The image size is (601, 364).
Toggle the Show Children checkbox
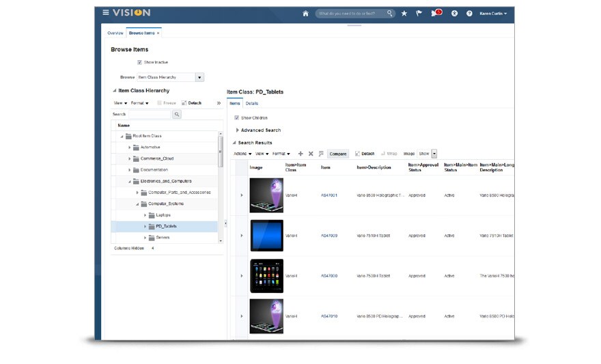pyautogui.click(x=237, y=117)
